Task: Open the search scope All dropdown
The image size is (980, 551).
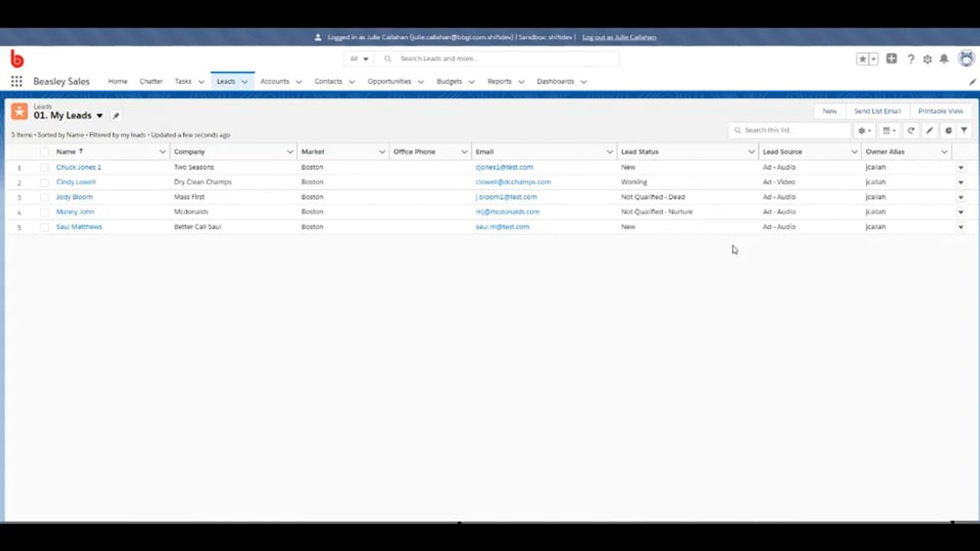Action: (359, 59)
